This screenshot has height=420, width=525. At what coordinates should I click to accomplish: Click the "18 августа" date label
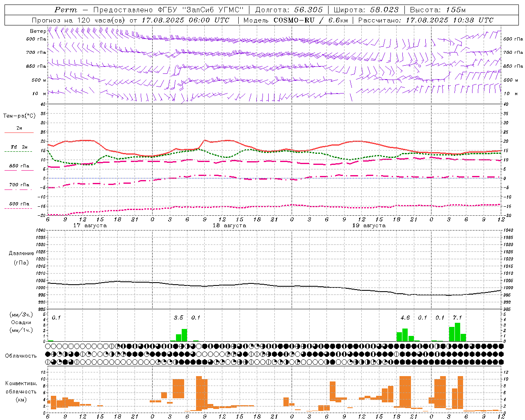[x=229, y=226]
